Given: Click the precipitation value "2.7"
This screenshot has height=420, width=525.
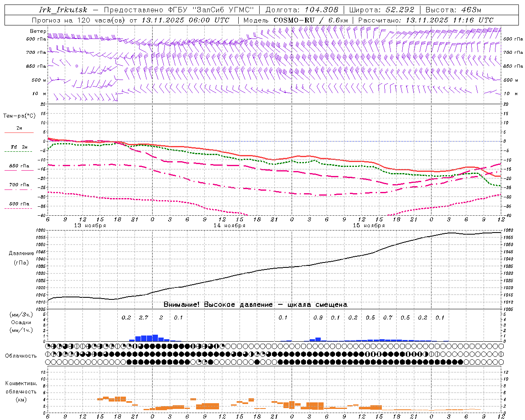Looking at the screenshot, I should click(x=144, y=317).
